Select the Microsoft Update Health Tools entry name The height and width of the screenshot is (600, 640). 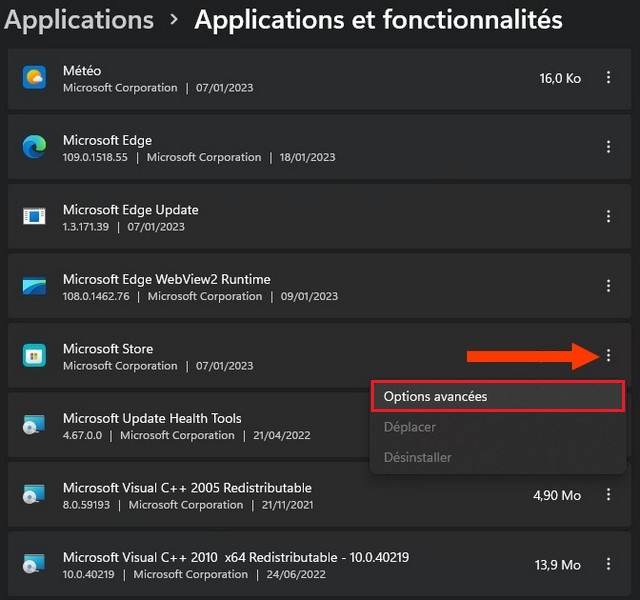[152, 418]
